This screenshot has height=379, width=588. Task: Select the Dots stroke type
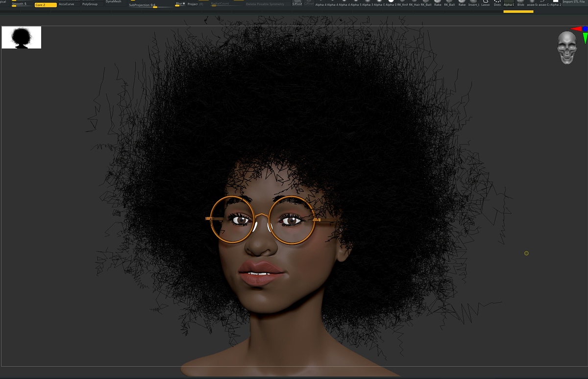[x=497, y=3]
